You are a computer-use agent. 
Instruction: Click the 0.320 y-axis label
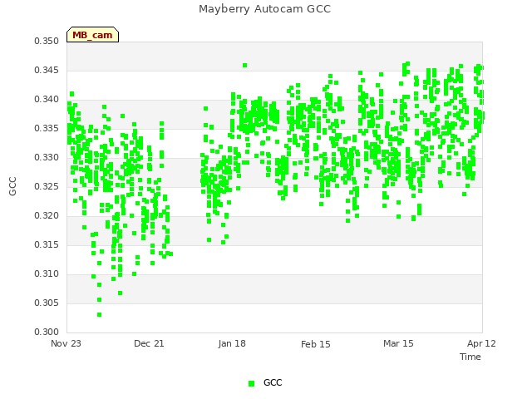tap(47, 216)
